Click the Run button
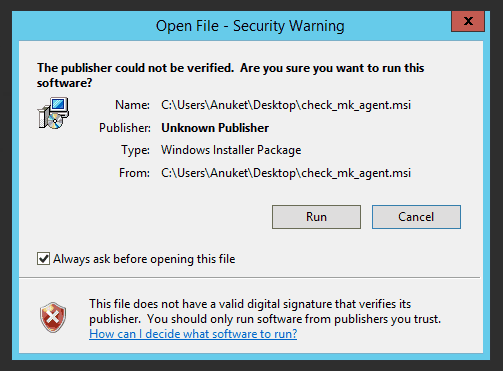The width and height of the screenshot is (503, 371). tap(316, 217)
